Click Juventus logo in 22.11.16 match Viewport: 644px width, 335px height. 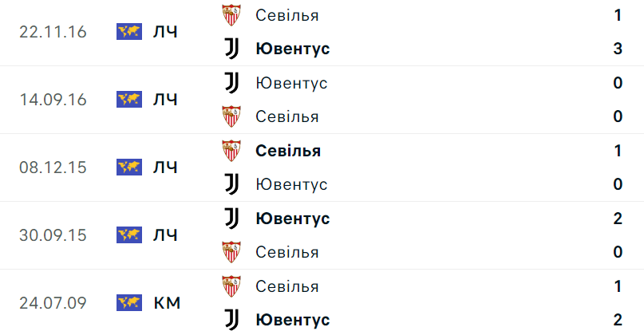pyautogui.click(x=231, y=49)
